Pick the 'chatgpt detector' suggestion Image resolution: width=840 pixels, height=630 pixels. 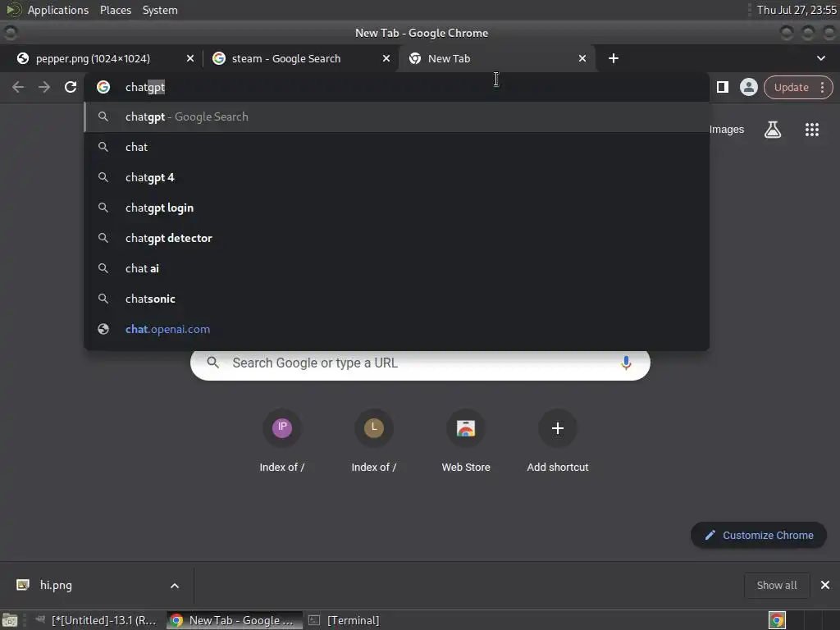tap(396, 238)
